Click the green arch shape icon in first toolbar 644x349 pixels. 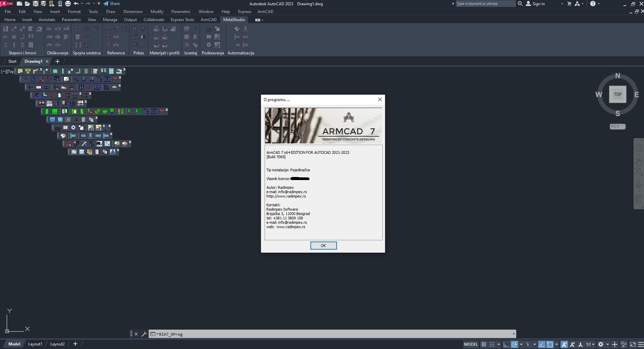click(55, 71)
